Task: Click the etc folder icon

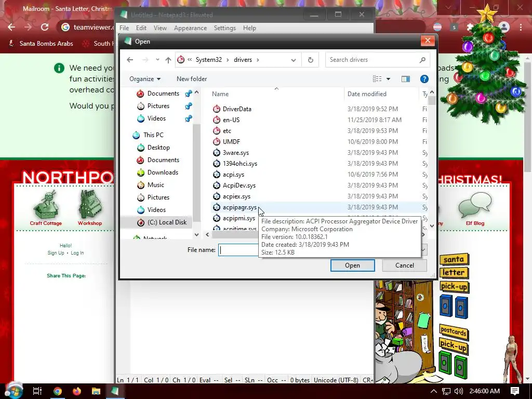Action: [217, 130]
